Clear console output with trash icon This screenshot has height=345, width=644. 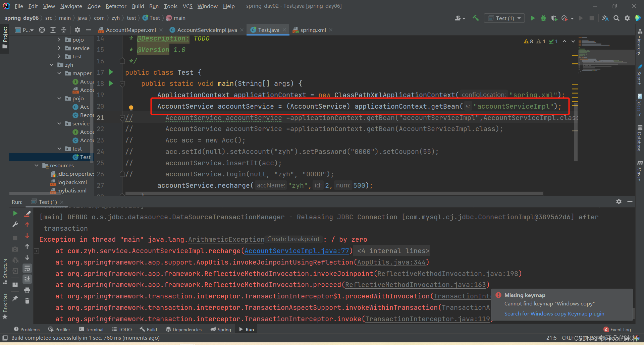tap(27, 301)
